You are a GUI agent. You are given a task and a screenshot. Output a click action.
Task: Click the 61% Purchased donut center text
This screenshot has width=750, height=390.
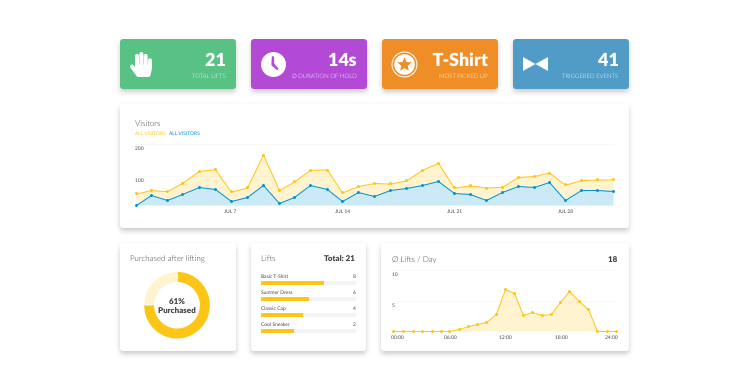(x=176, y=305)
